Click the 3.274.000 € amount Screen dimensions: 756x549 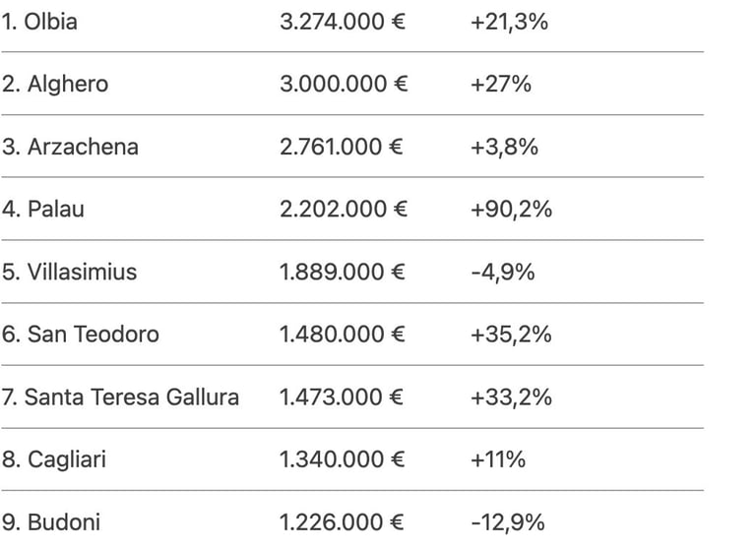pyautogui.click(x=342, y=22)
